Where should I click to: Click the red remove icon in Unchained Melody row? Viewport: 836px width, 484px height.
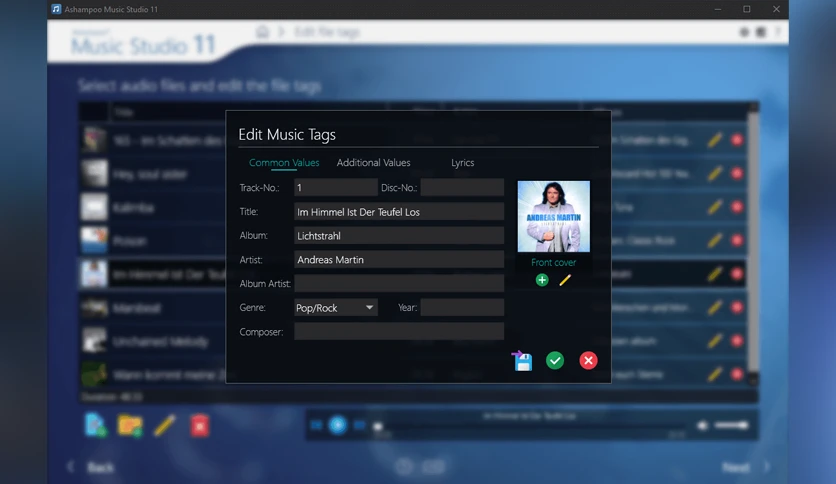pyautogui.click(x=737, y=341)
